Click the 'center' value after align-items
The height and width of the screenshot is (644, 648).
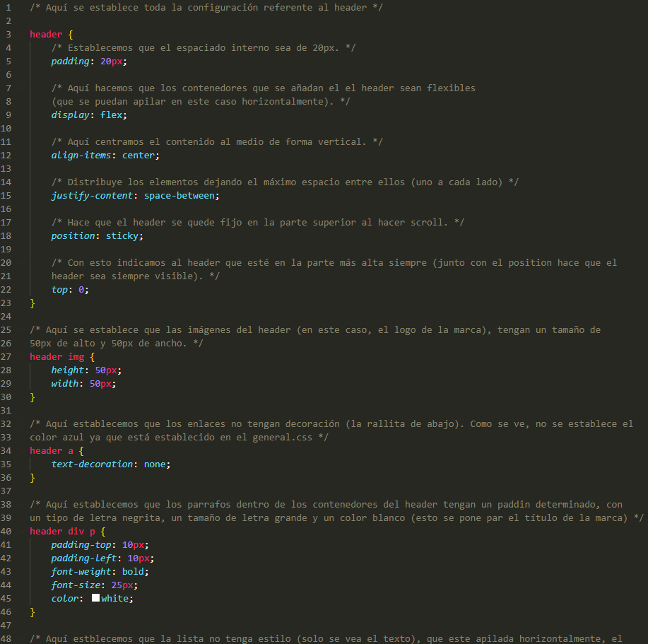tap(139, 156)
